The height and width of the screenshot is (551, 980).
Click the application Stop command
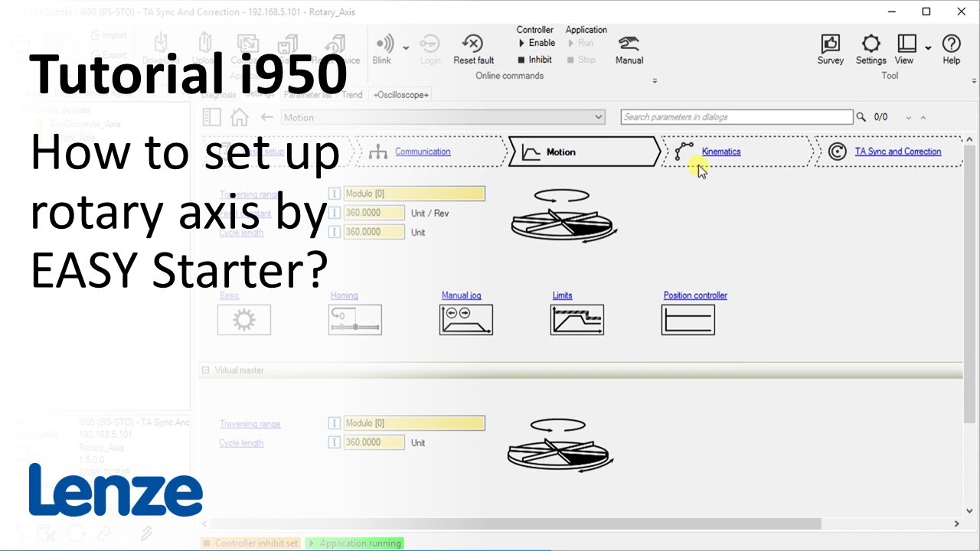[582, 60]
